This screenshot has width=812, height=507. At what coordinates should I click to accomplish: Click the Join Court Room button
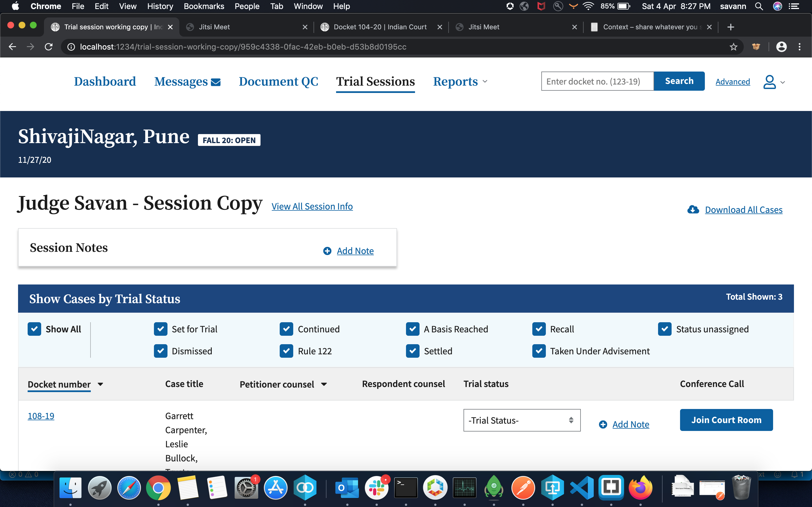(x=726, y=420)
